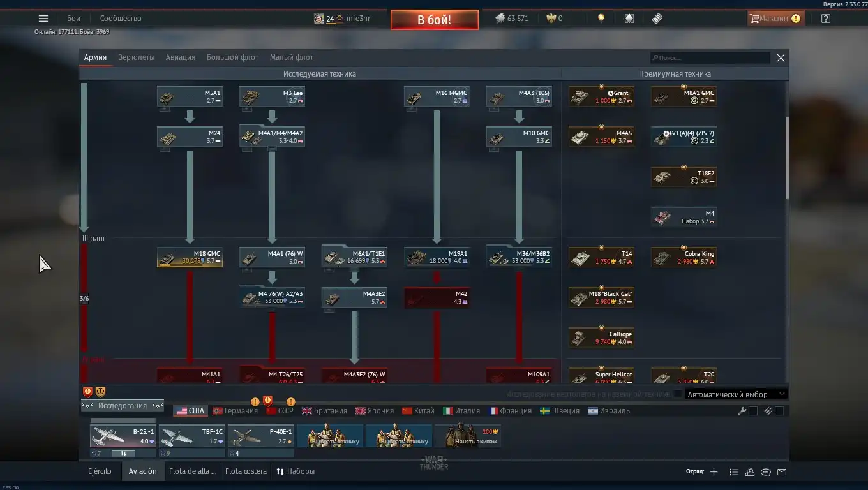The image size is (868, 490).
Task: Select the M3 Lee tank card
Action: tap(272, 96)
